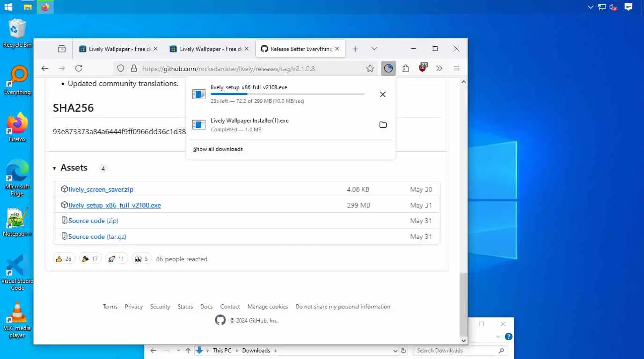Viewport: 644px width, 359px height.
Task: Open the Privacy footer link
Action: coord(134,307)
